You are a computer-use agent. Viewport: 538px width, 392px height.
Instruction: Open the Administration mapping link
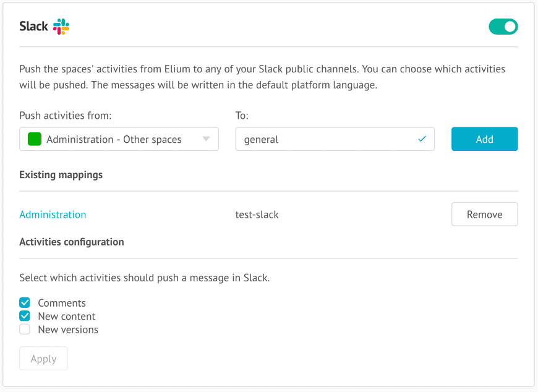click(x=53, y=215)
